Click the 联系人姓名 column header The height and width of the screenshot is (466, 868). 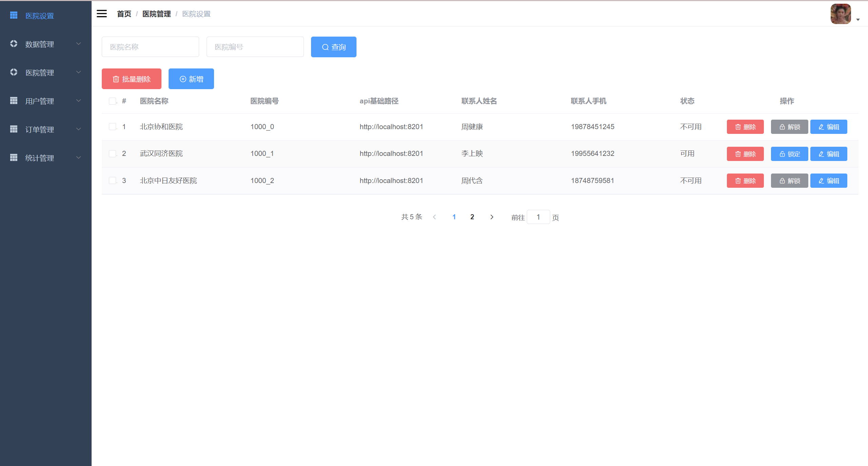click(x=479, y=101)
